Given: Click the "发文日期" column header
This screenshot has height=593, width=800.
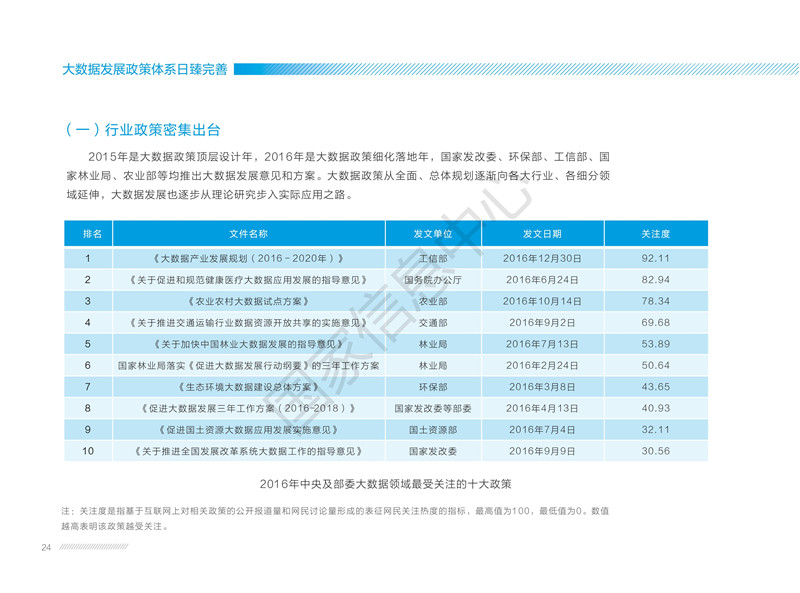Looking at the screenshot, I should pyautogui.click(x=542, y=234).
